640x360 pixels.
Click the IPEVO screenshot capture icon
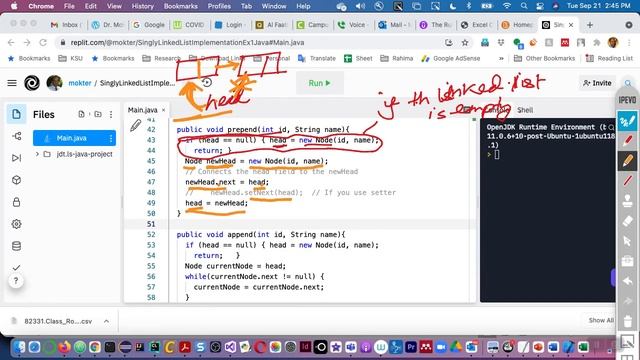tap(627, 341)
